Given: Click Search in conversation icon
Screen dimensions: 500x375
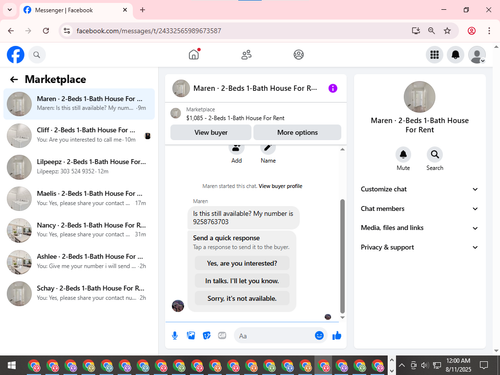Looking at the screenshot, I should [x=435, y=154].
